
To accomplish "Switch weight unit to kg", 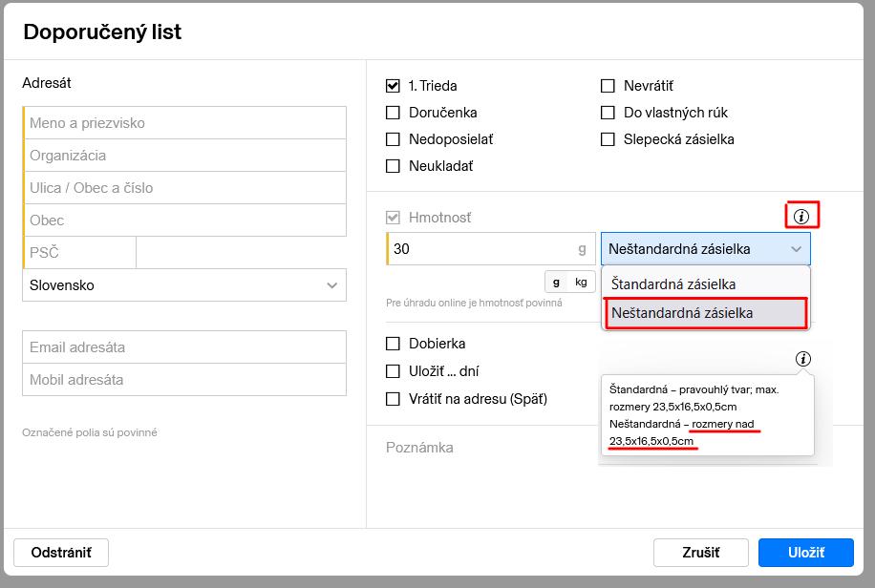I will tap(581, 283).
